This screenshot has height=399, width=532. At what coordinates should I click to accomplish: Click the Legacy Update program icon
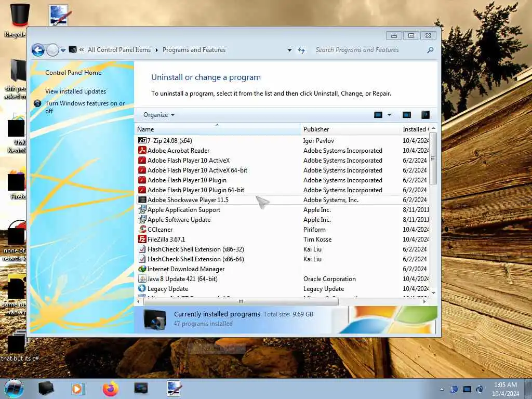[x=142, y=288]
